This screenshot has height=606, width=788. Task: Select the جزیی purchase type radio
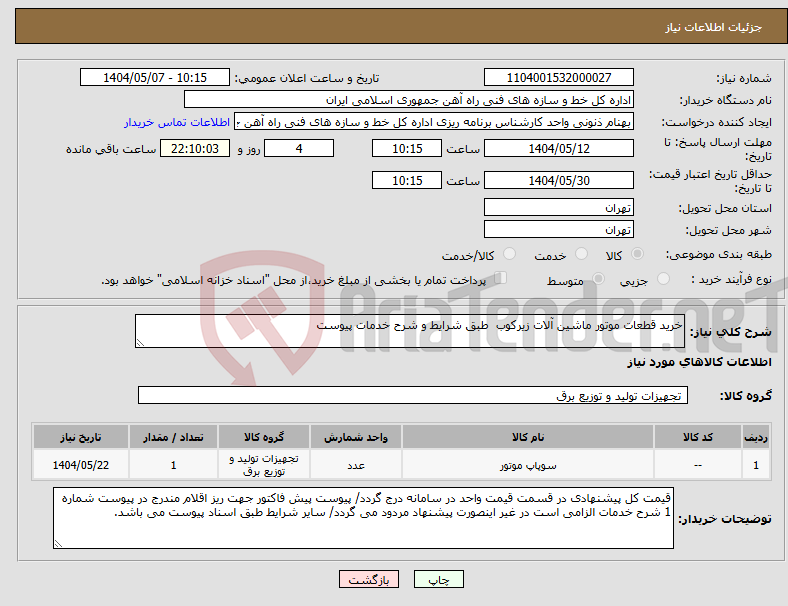[x=663, y=278]
